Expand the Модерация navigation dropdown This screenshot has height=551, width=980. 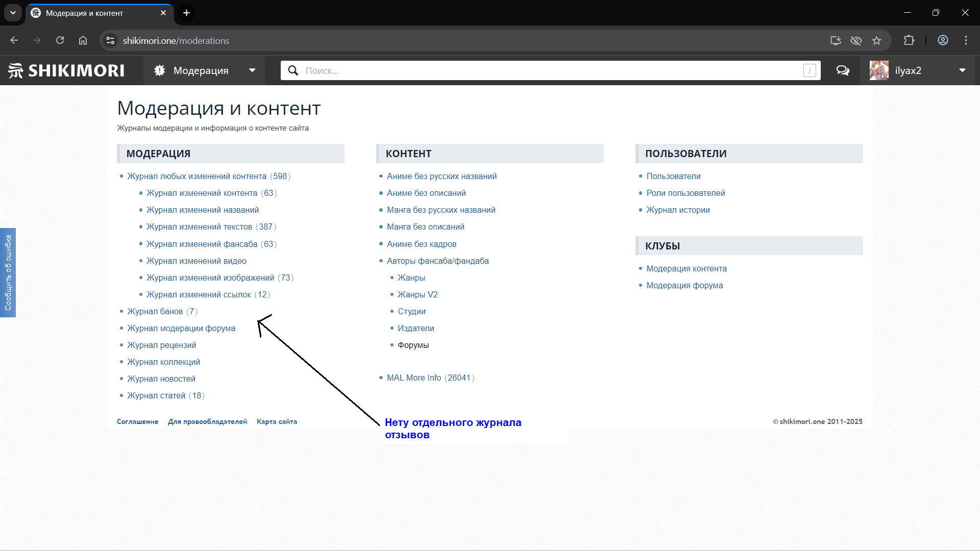(x=252, y=70)
